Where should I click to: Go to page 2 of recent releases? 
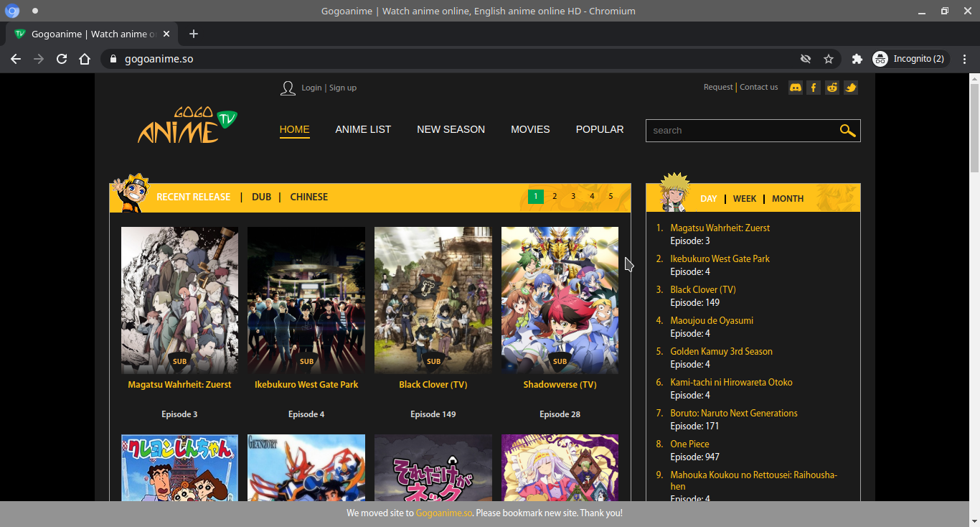coord(555,196)
